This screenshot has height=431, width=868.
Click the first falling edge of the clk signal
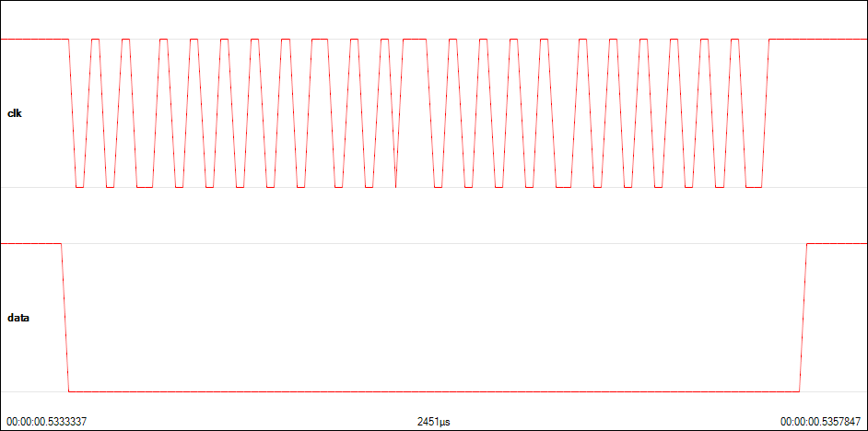(73, 113)
